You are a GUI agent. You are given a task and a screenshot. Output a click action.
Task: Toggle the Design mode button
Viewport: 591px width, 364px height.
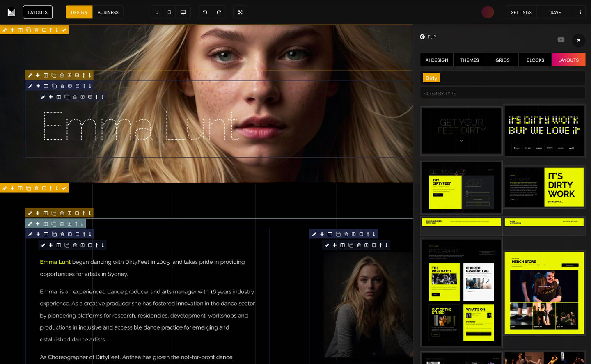point(79,12)
